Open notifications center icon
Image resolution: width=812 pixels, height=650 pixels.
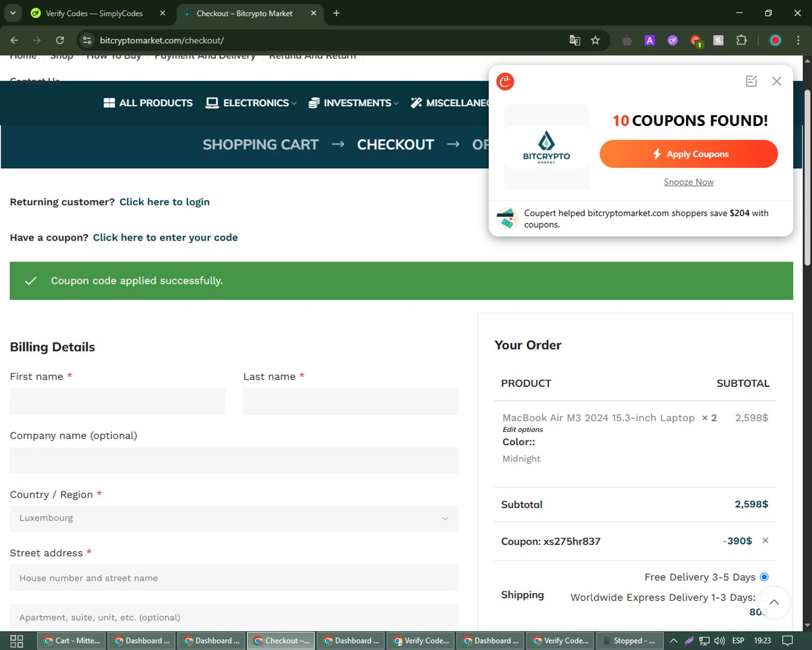point(788,641)
